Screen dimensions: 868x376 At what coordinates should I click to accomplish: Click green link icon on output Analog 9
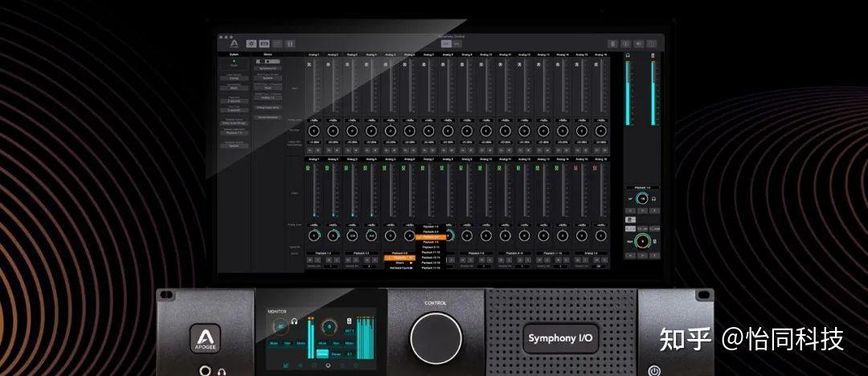(x=462, y=168)
